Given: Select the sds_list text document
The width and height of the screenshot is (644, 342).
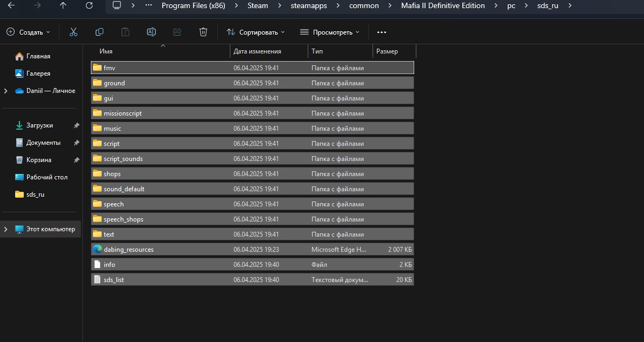Looking at the screenshot, I should [x=252, y=279].
